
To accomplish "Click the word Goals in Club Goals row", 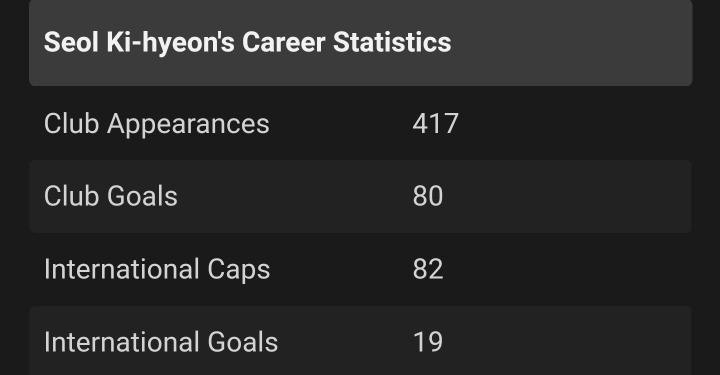I will point(142,196).
